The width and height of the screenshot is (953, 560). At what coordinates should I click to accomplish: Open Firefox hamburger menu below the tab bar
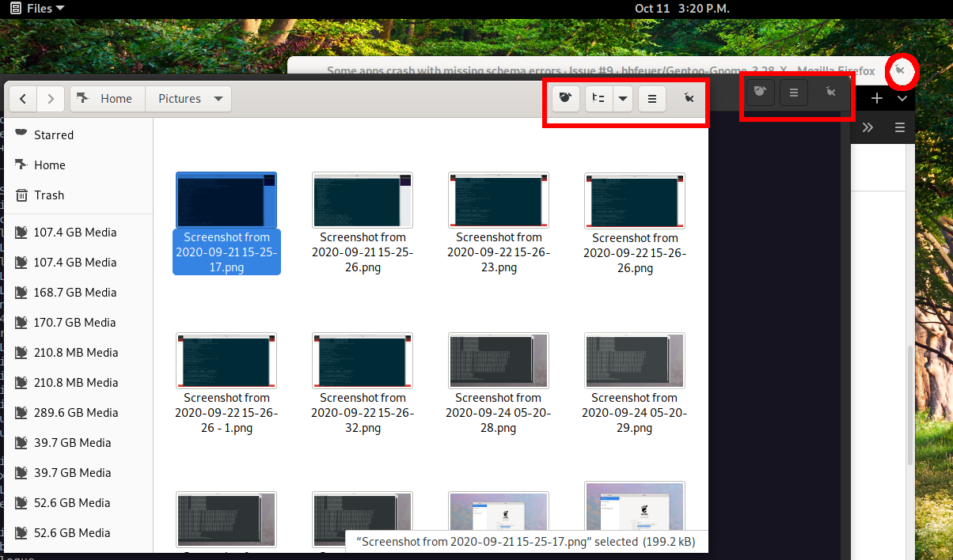(900, 127)
